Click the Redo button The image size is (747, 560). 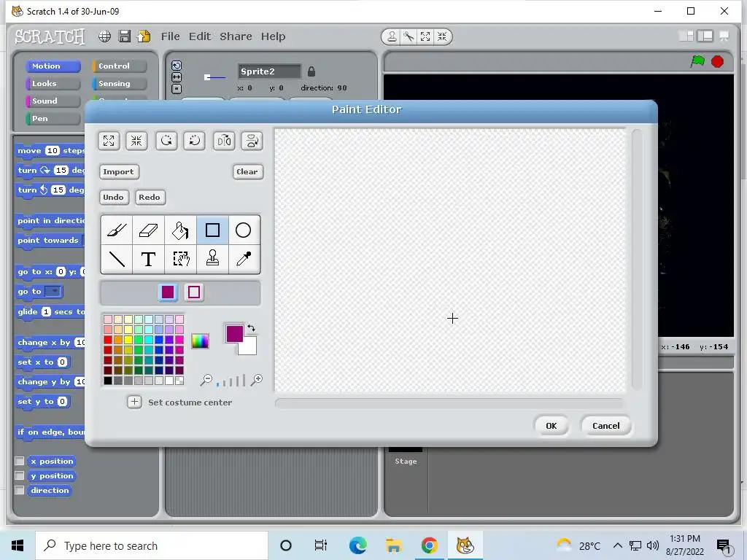tap(150, 197)
